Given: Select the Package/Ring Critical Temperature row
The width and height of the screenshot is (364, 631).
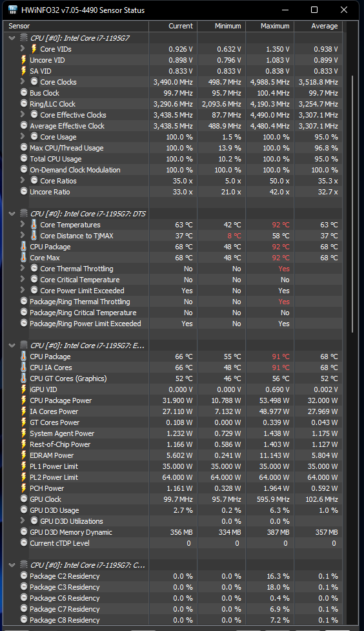Looking at the screenshot, I should [173, 313].
